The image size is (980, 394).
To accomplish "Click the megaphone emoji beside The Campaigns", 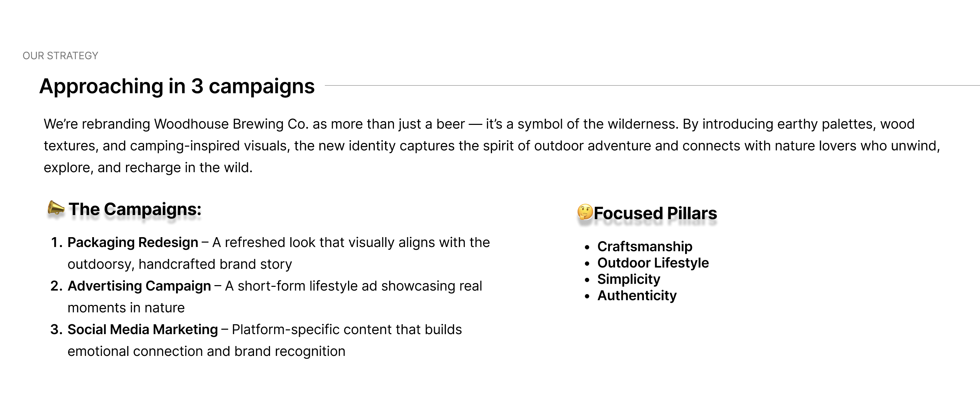I will (56, 208).
